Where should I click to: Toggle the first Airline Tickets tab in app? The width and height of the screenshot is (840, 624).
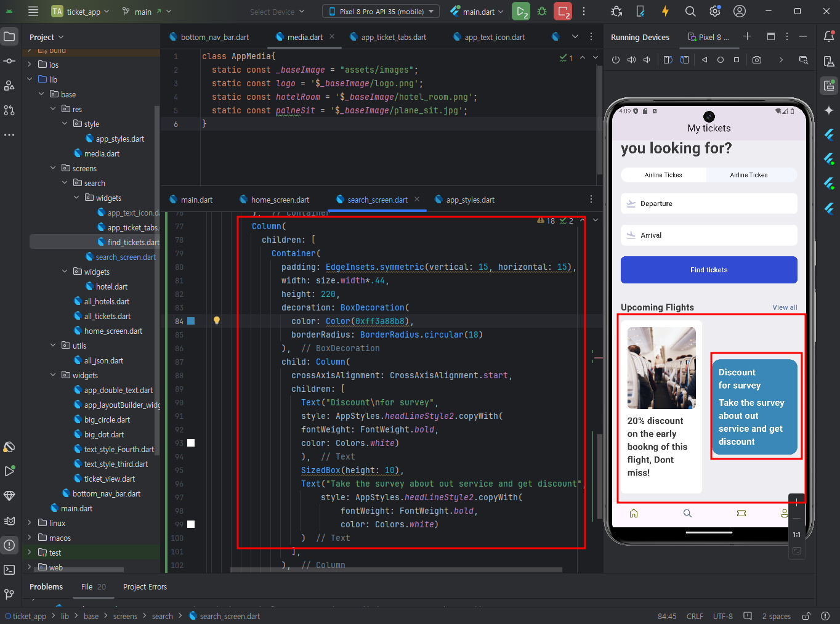pyautogui.click(x=663, y=175)
